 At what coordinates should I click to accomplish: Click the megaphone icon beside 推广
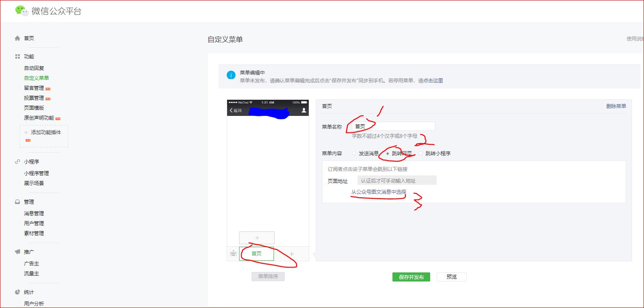pos(17,252)
